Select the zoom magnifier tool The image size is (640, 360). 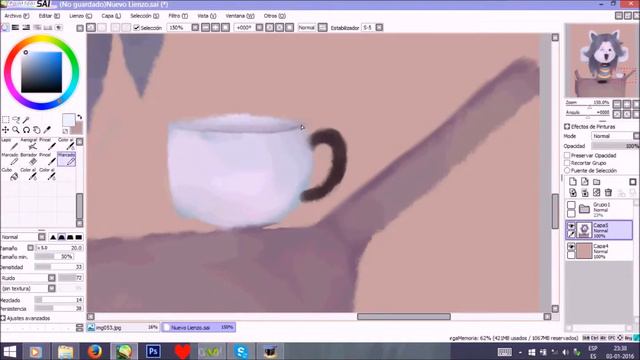[16, 130]
